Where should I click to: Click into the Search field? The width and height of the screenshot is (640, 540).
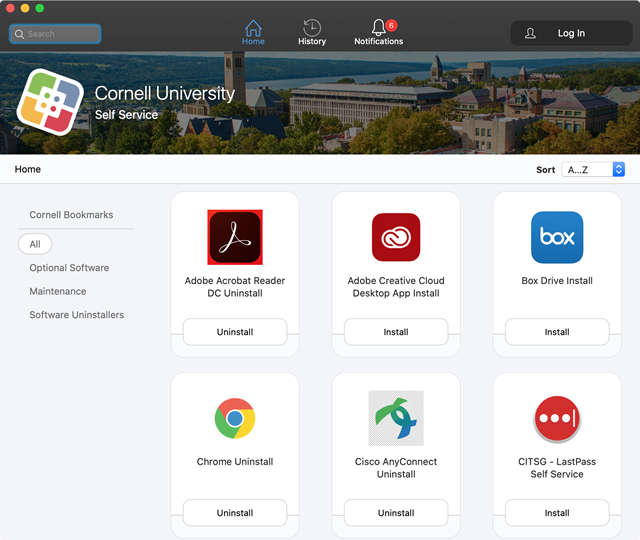tap(55, 34)
